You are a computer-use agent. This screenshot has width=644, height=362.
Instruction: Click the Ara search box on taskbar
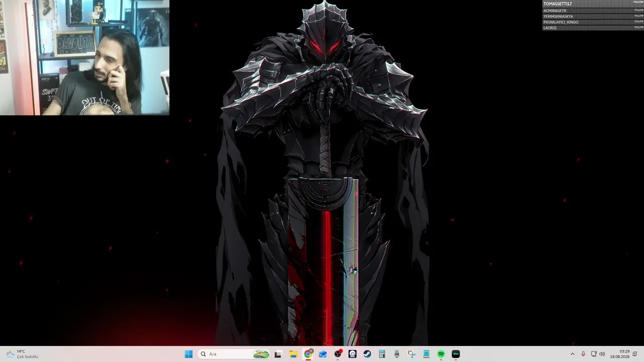[x=234, y=354]
